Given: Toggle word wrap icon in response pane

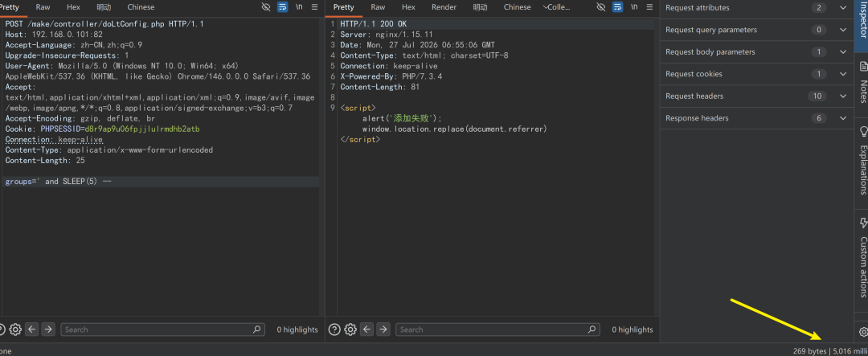Looking at the screenshot, I should click(x=618, y=7).
